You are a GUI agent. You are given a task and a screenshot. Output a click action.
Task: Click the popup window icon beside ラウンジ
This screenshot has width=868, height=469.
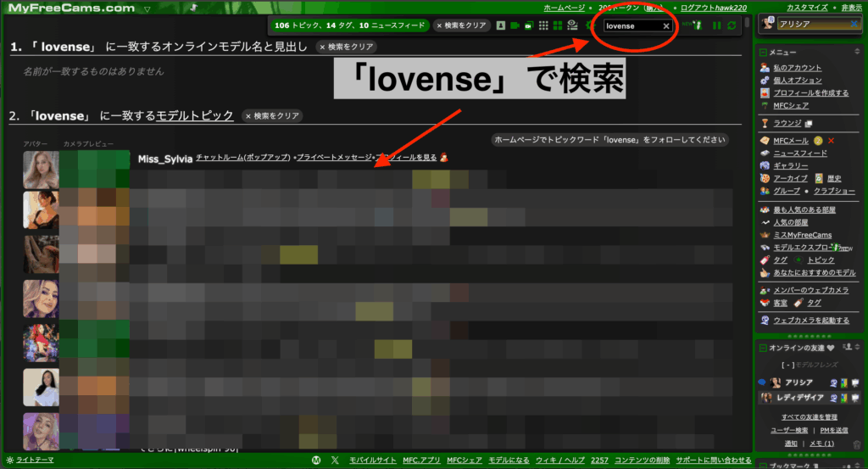click(808, 124)
